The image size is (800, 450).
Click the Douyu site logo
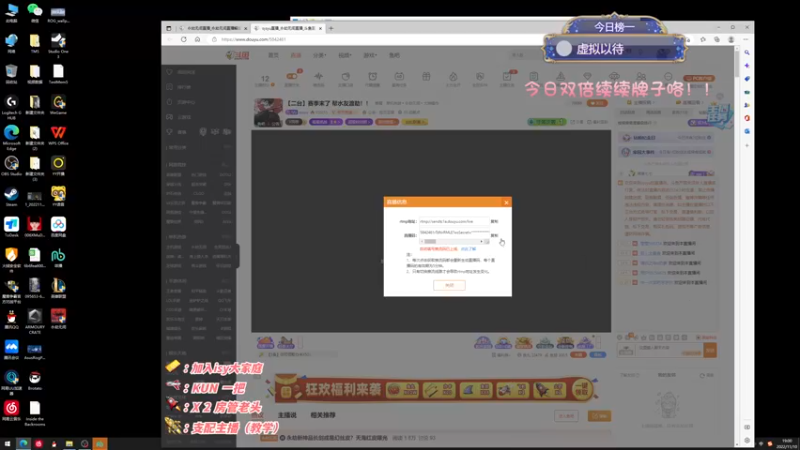coord(237,55)
